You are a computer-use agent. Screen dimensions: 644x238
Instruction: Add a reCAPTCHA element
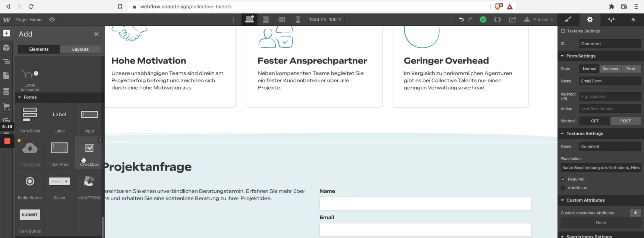(x=89, y=187)
